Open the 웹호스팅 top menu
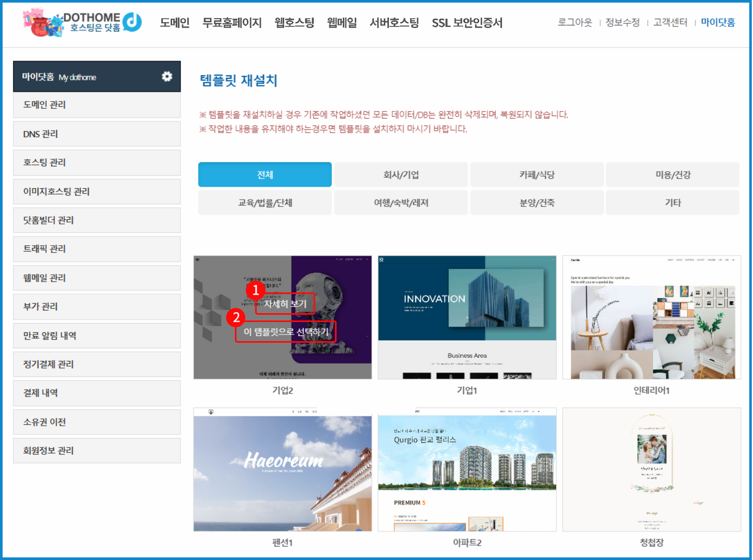This screenshot has width=753, height=560. pyautogui.click(x=294, y=23)
